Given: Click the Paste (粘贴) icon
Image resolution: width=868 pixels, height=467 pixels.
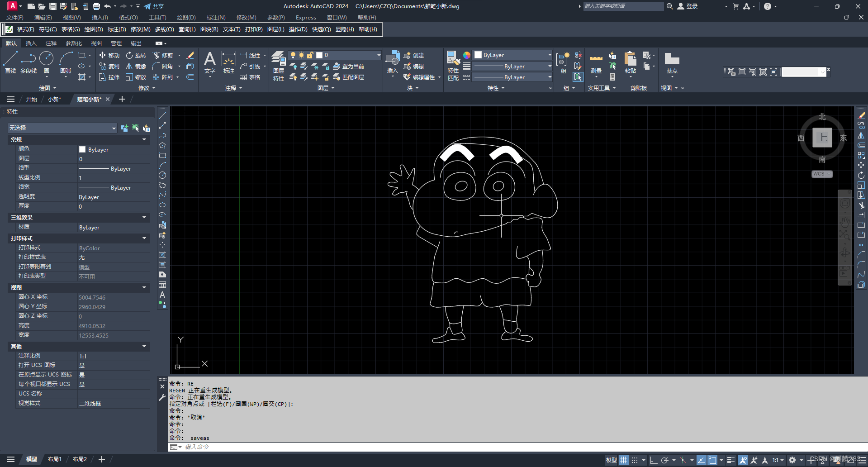Looking at the screenshot, I should point(630,62).
